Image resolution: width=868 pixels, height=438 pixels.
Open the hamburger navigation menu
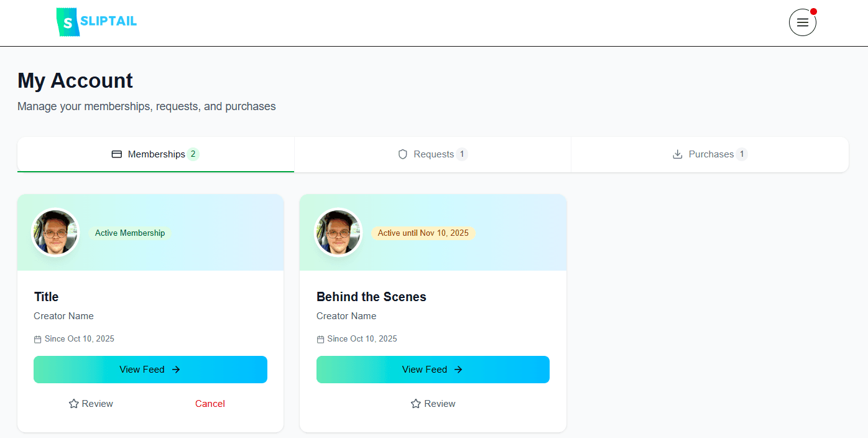802,22
